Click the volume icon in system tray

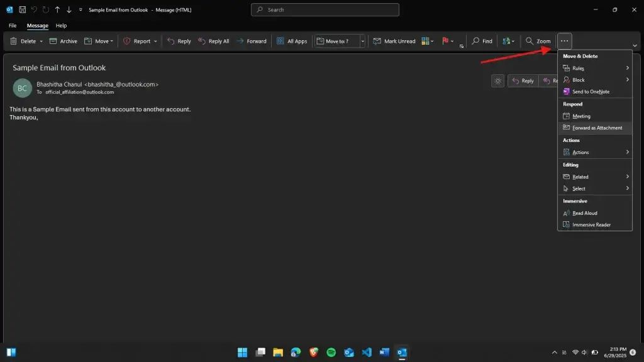tap(584, 352)
